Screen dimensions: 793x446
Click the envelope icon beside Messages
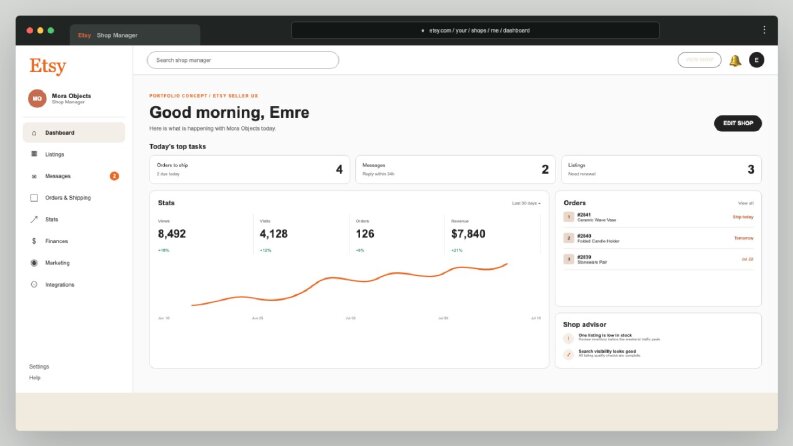[34, 176]
